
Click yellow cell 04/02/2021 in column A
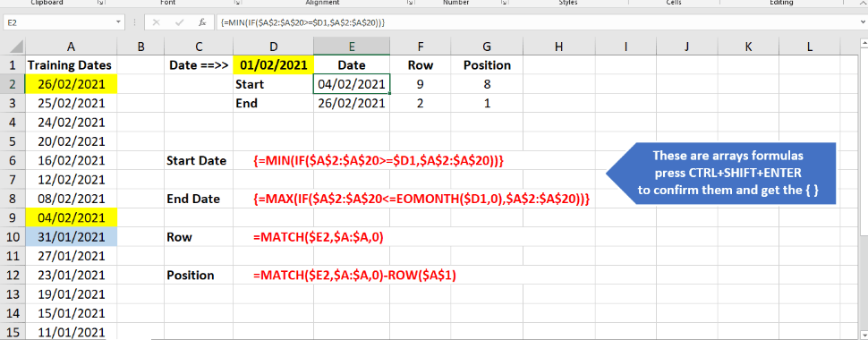tap(72, 218)
